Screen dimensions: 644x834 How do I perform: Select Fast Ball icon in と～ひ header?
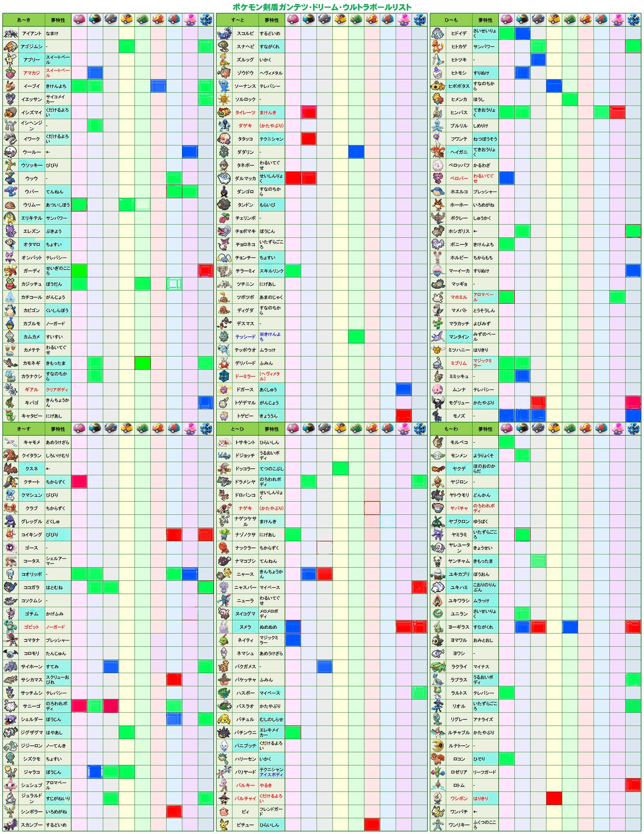click(x=372, y=429)
